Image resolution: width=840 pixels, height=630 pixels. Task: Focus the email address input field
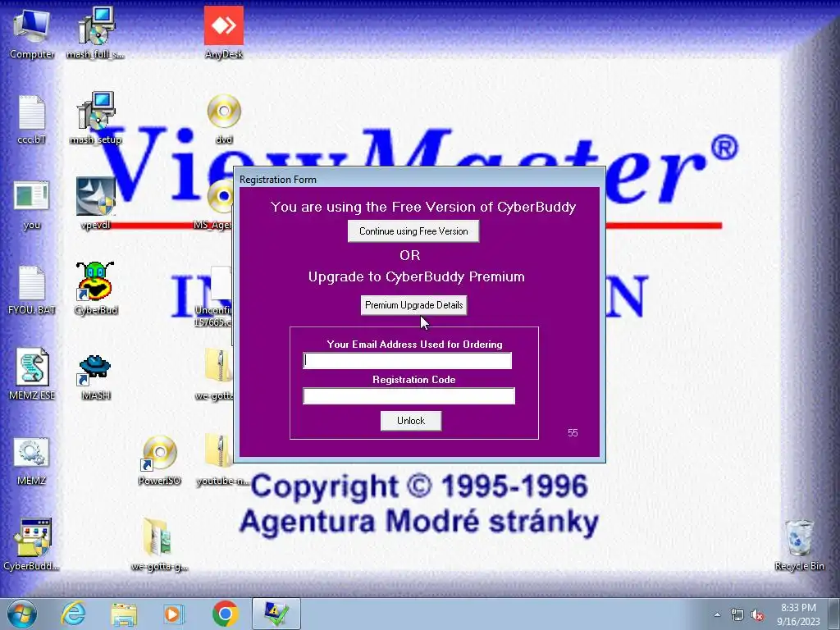coord(407,361)
